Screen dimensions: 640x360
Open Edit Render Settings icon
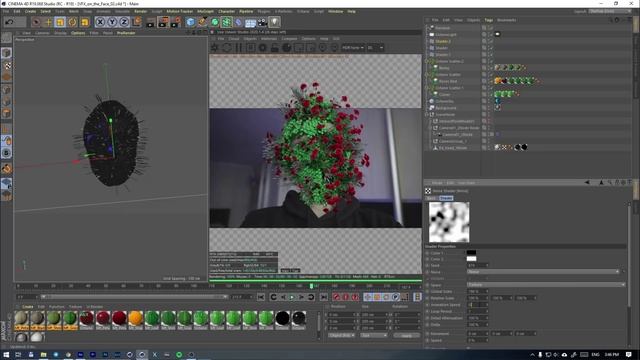coord(176,22)
